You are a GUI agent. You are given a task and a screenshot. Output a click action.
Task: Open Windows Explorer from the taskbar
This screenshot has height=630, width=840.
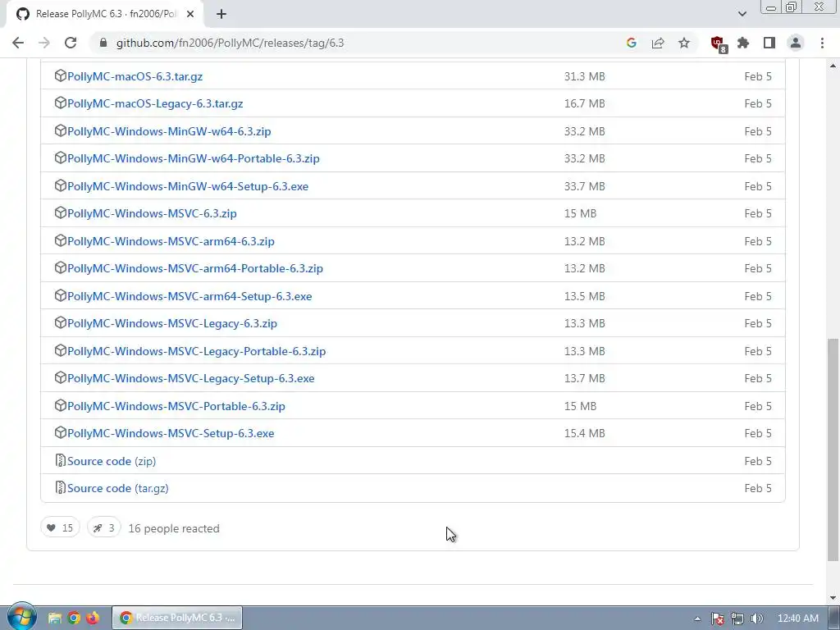click(54, 618)
